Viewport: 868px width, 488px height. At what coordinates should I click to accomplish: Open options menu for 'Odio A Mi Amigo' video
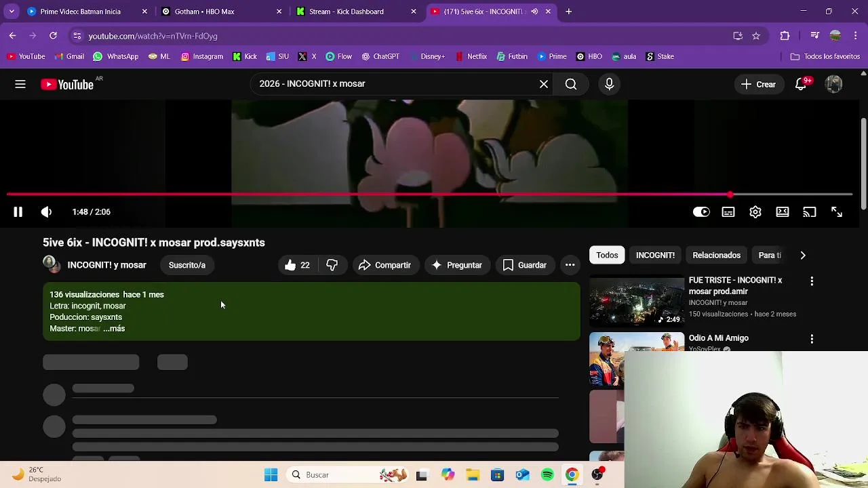pos(812,338)
